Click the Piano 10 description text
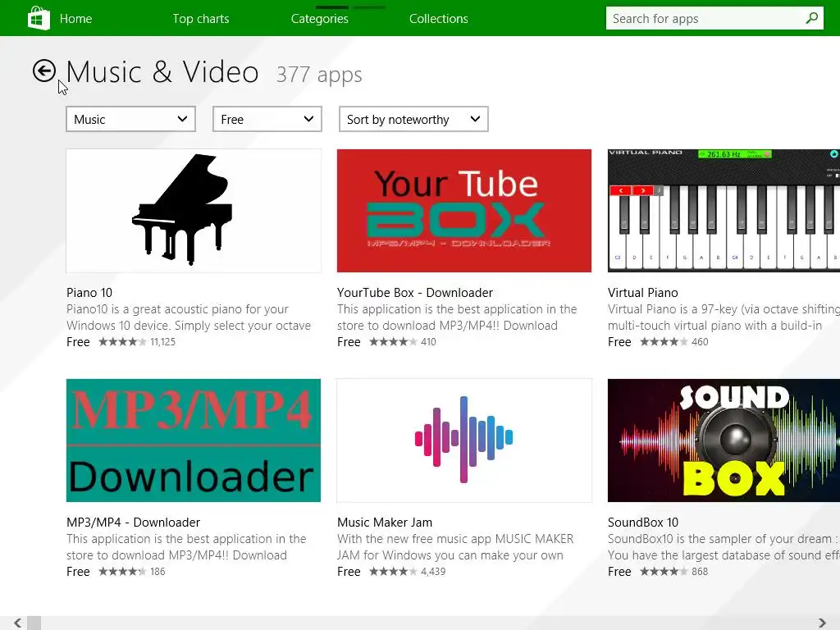 pos(189,317)
